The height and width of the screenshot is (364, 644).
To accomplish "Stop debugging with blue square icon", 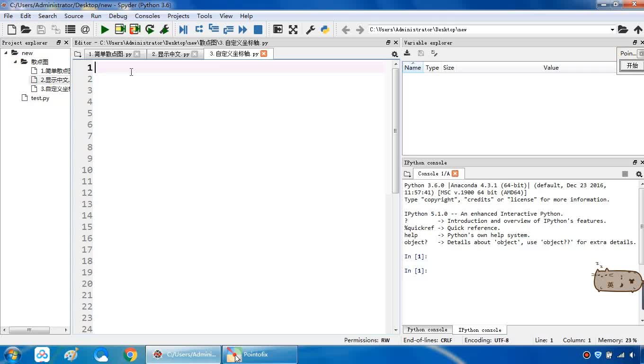I will [258, 29].
